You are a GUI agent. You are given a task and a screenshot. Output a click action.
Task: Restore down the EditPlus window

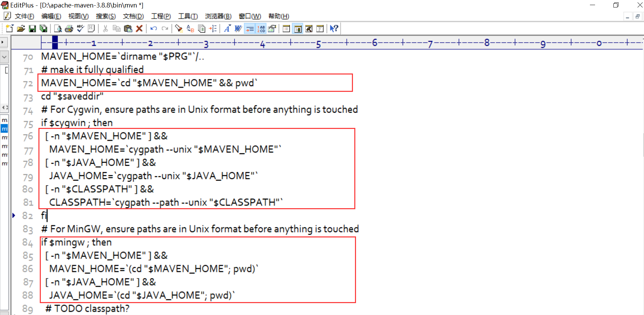(x=616, y=5)
